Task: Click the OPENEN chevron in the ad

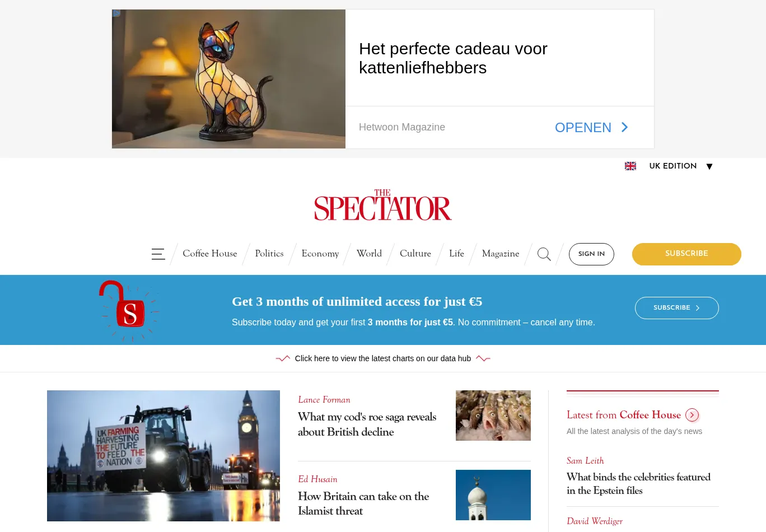Action: pos(625,128)
